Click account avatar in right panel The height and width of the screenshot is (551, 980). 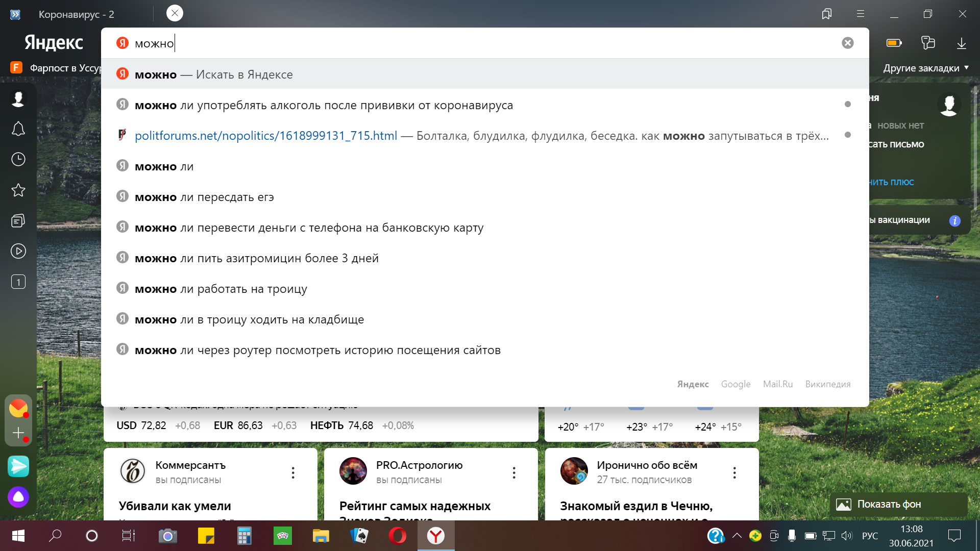[949, 104]
